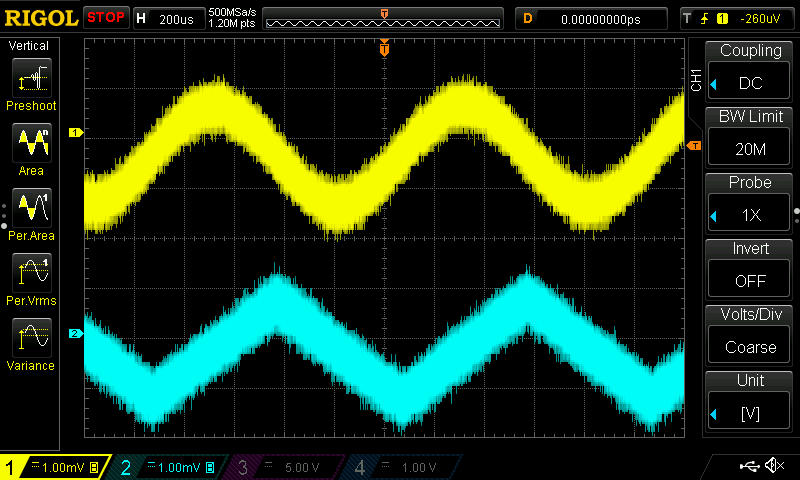Click the waveform memory position bar

(384, 19)
